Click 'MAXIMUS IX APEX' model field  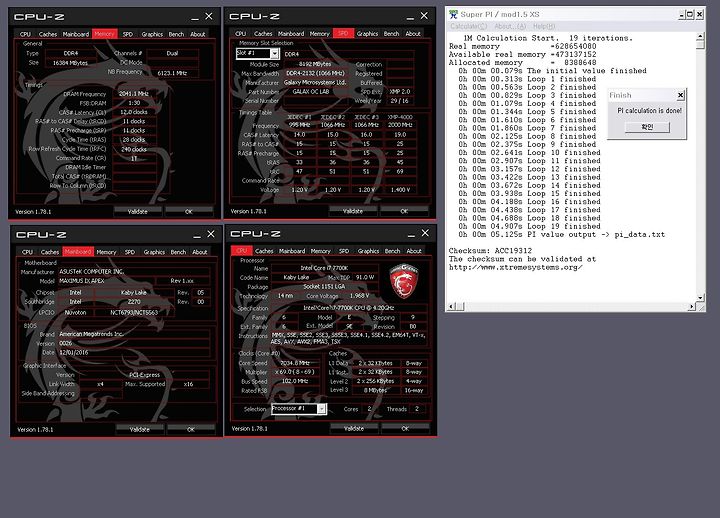coord(107,281)
